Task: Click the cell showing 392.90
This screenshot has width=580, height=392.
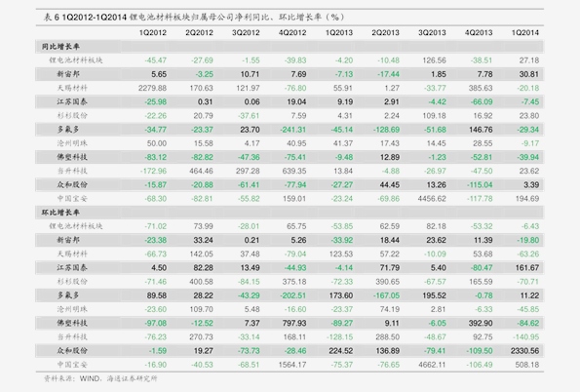Action: tap(481, 323)
